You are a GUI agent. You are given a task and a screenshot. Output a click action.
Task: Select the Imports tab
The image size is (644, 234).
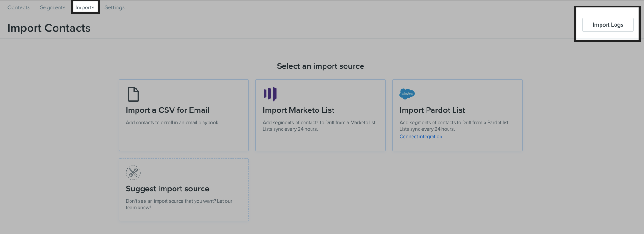pyautogui.click(x=85, y=7)
